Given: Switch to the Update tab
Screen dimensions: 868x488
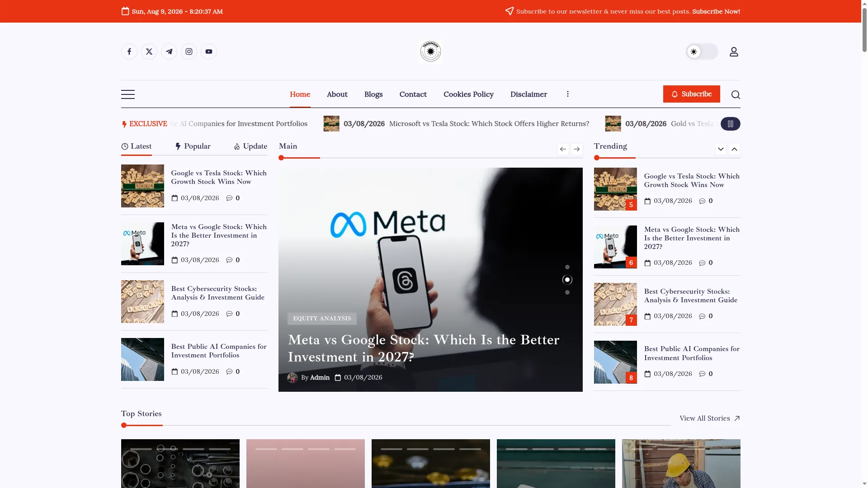Looking at the screenshot, I should (250, 146).
